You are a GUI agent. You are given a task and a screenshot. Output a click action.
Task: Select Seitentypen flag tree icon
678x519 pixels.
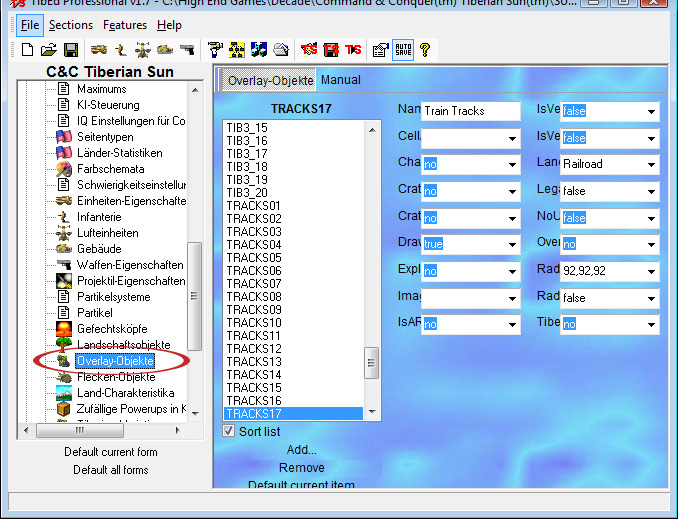[64, 137]
